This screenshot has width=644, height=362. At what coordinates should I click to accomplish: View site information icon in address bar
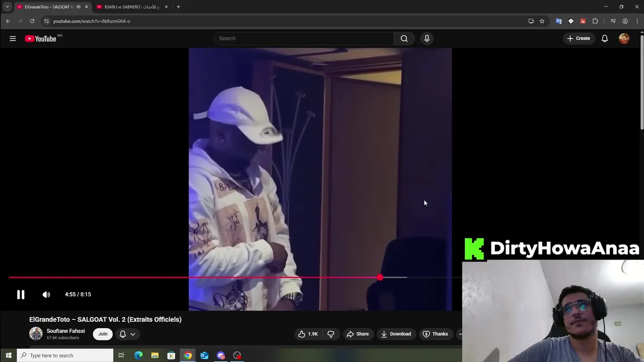46,21
